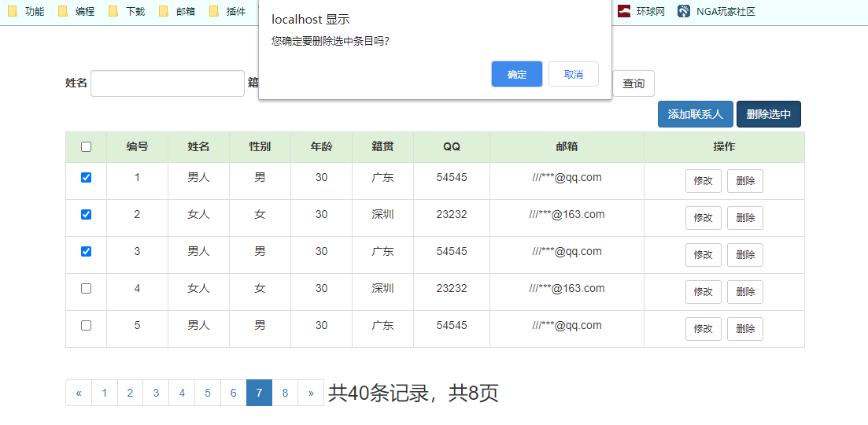This screenshot has height=425, width=868.
Task: Click 删除 for row 1
Action: pos(745,181)
